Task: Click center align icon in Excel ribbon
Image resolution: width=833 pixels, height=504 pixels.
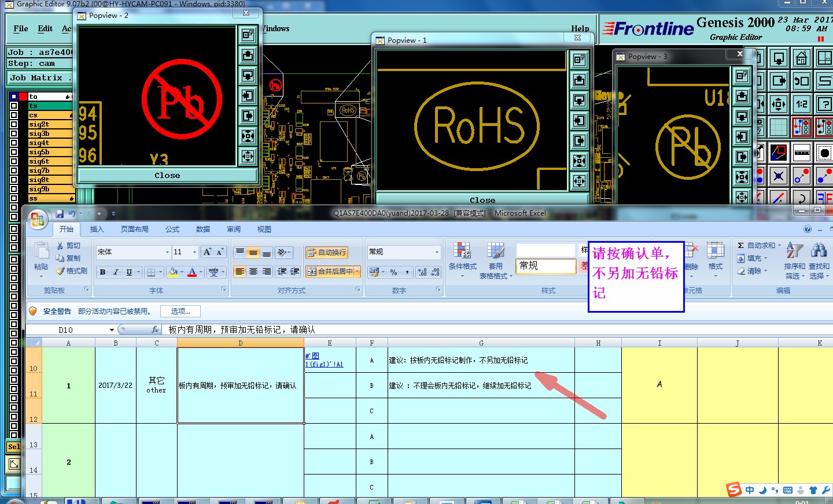Action: coord(253,272)
